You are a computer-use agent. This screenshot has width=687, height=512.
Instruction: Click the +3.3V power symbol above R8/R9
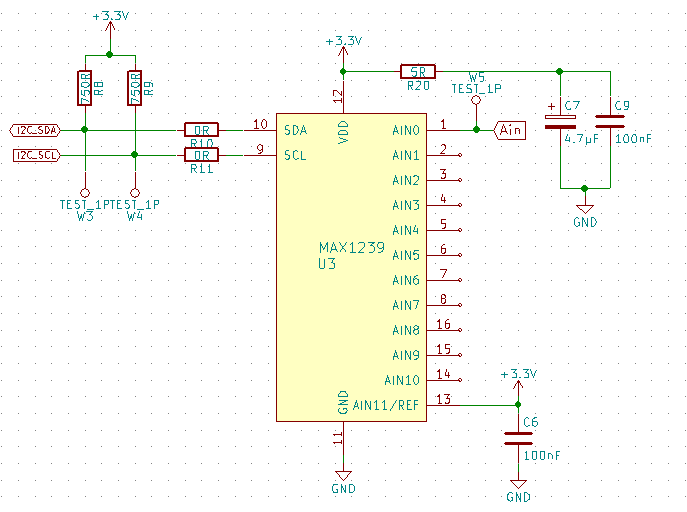pos(110,25)
